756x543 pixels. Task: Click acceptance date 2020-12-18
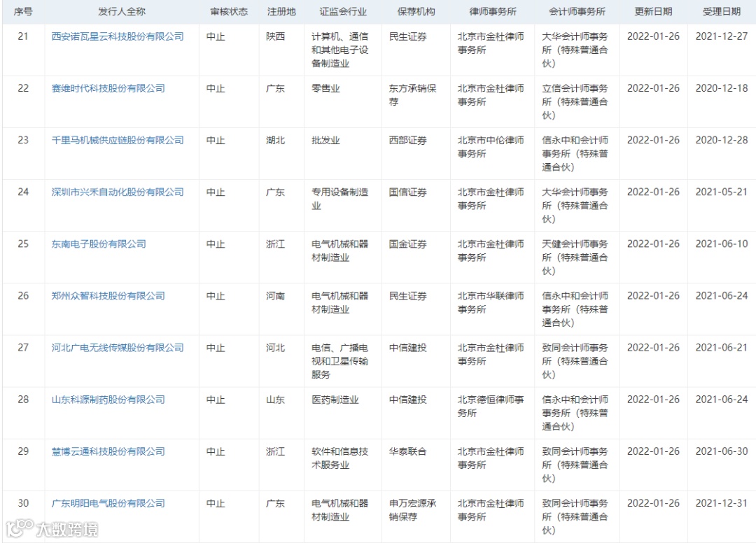click(722, 89)
